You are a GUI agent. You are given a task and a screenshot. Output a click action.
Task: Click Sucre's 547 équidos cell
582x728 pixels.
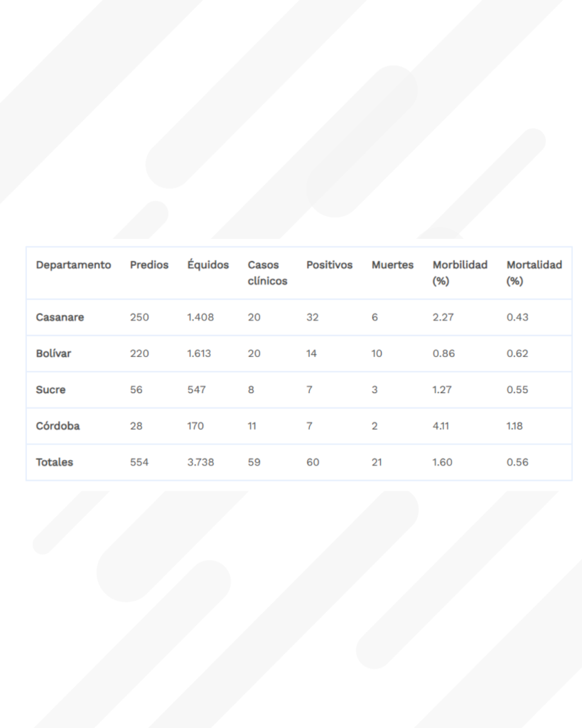195,390
